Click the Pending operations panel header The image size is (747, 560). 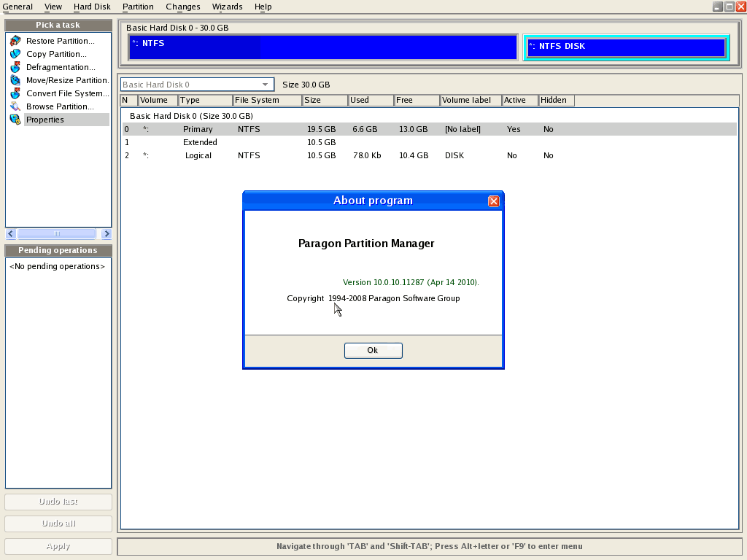tap(58, 250)
